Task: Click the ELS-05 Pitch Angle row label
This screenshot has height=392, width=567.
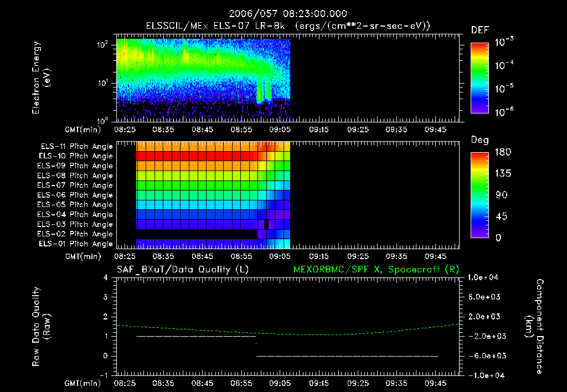Action: [x=75, y=205]
